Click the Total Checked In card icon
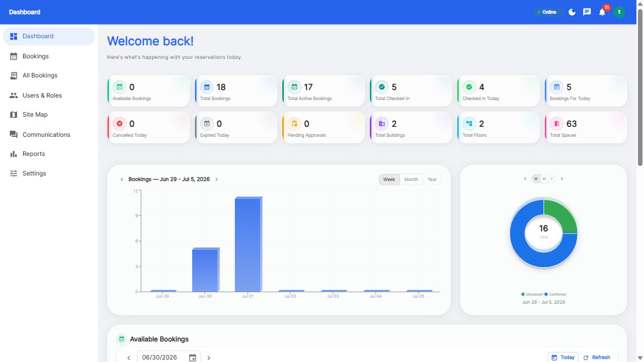 tap(382, 87)
